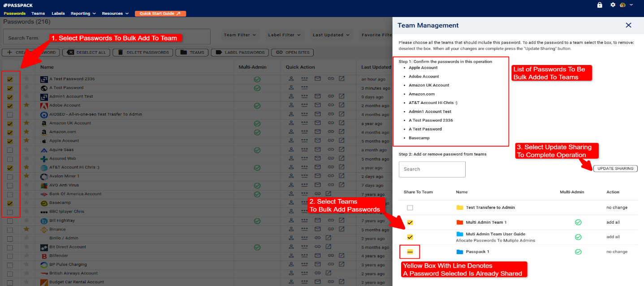Tick the AIOSEO row checkbox
This screenshot has height=286, width=644.
click(10, 114)
